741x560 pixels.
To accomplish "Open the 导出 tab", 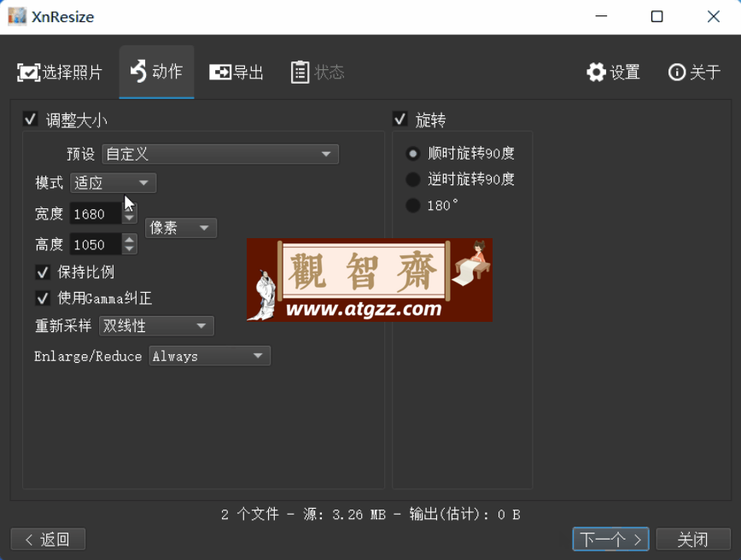I will (236, 73).
